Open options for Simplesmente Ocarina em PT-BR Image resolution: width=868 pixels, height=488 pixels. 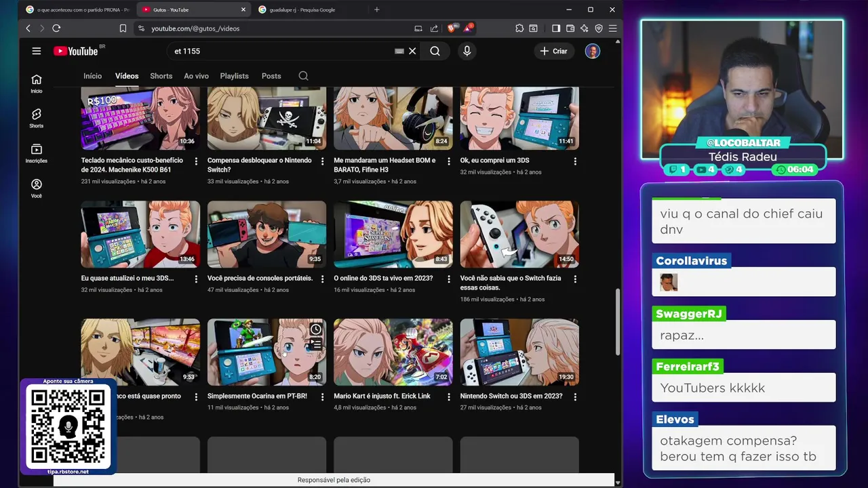coord(322,397)
